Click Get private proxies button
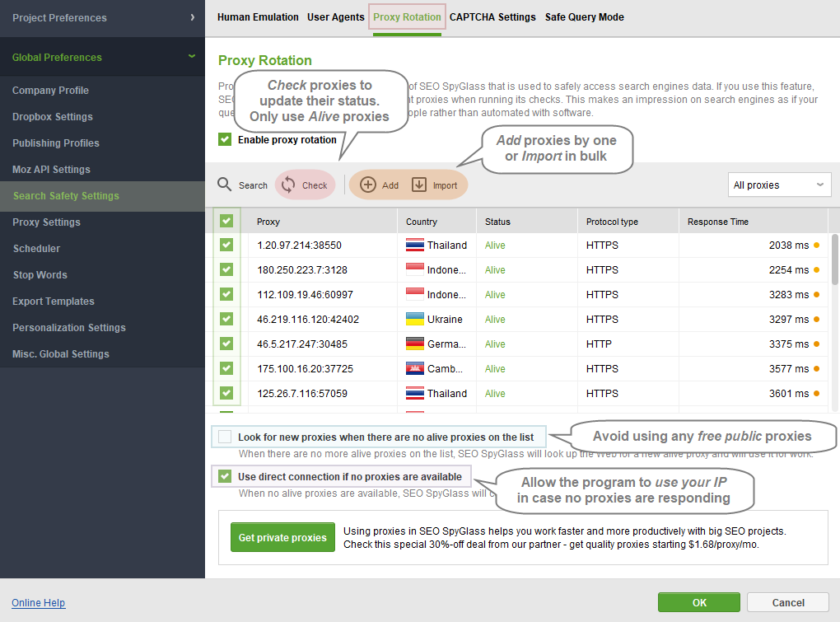 [282, 537]
